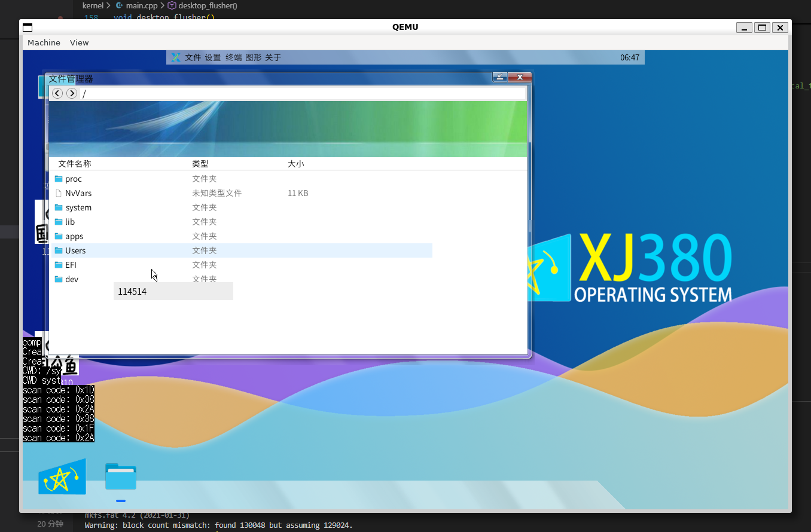Viewport: 811px width, 532px height.
Task: Click the forward navigation arrow in file manager
Action: (x=72, y=93)
